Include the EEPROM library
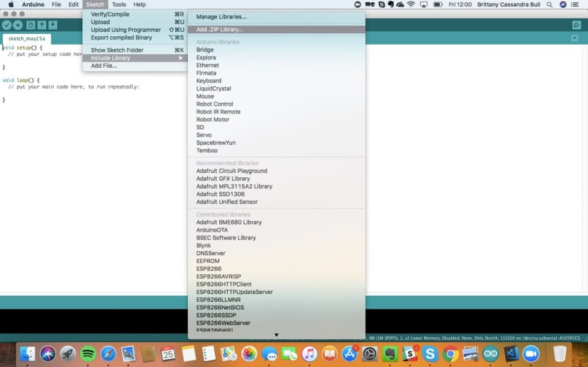This screenshot has height=367, width=588. click(277, 261)
